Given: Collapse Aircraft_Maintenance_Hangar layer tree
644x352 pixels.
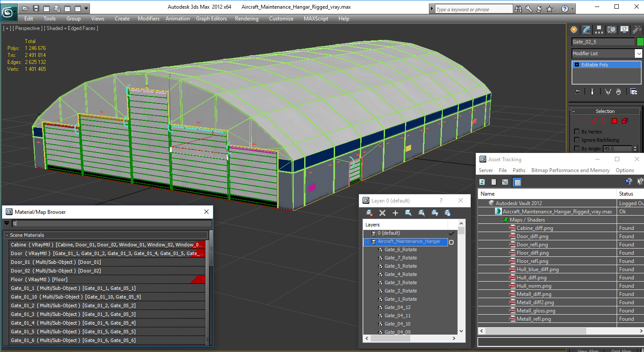Looking at the screenshot, I should click(366, 242).
